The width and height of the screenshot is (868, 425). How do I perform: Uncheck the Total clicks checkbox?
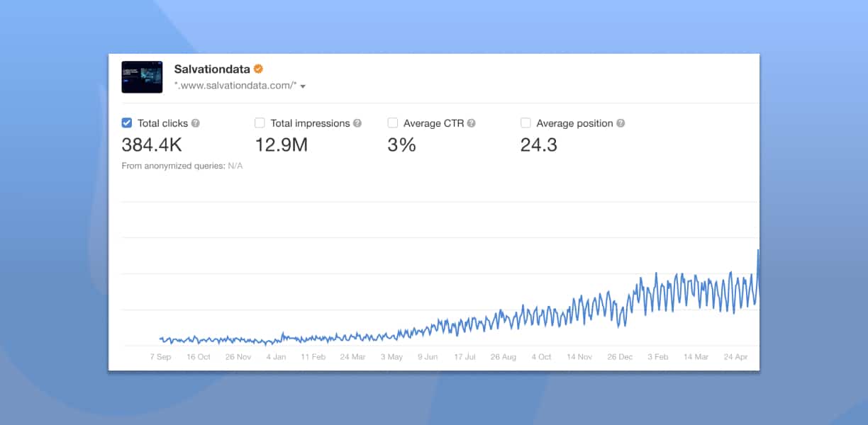point(127,123)
